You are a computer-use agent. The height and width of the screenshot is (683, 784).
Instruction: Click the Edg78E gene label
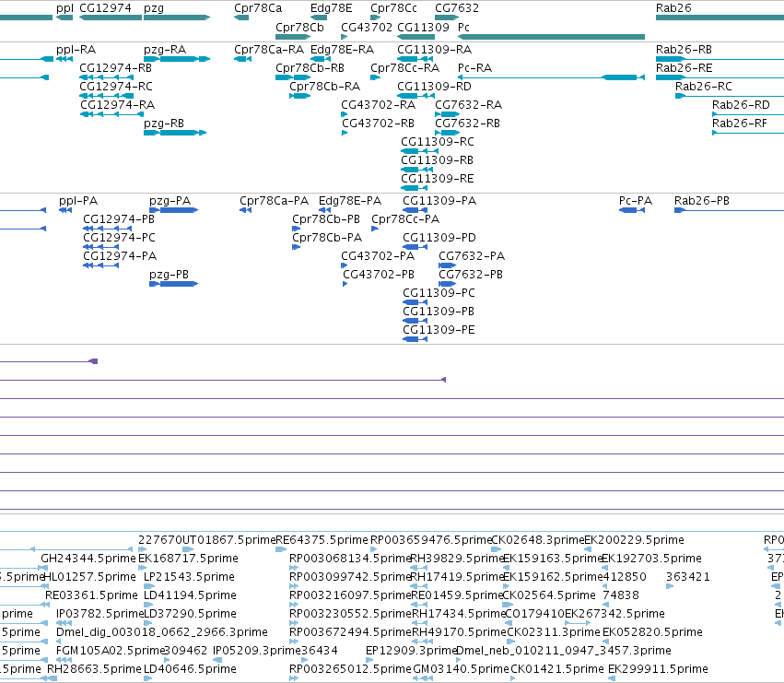331,8
